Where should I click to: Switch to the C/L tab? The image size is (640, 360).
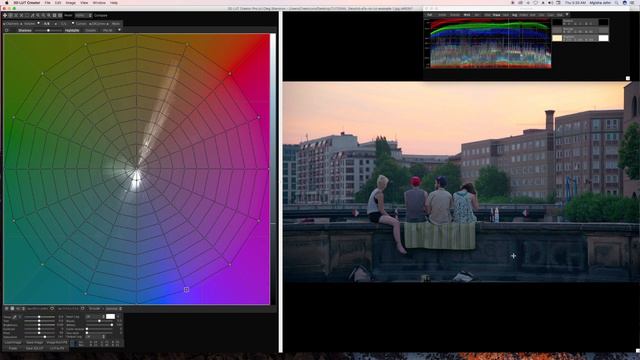[x=64, y=24]
